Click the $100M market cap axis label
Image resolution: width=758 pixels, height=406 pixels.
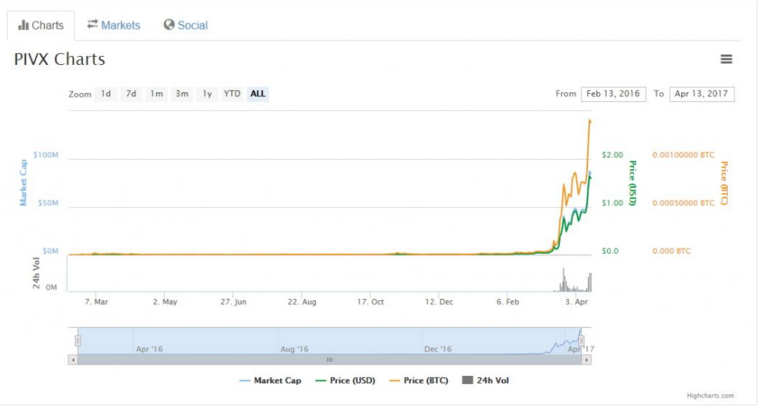click(x=45, y=155)
